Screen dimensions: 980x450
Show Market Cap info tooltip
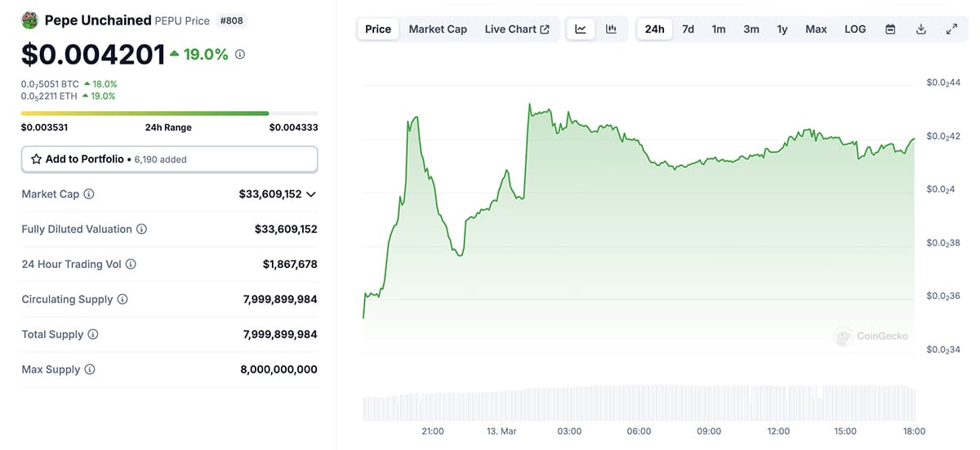tap(89, 194)
